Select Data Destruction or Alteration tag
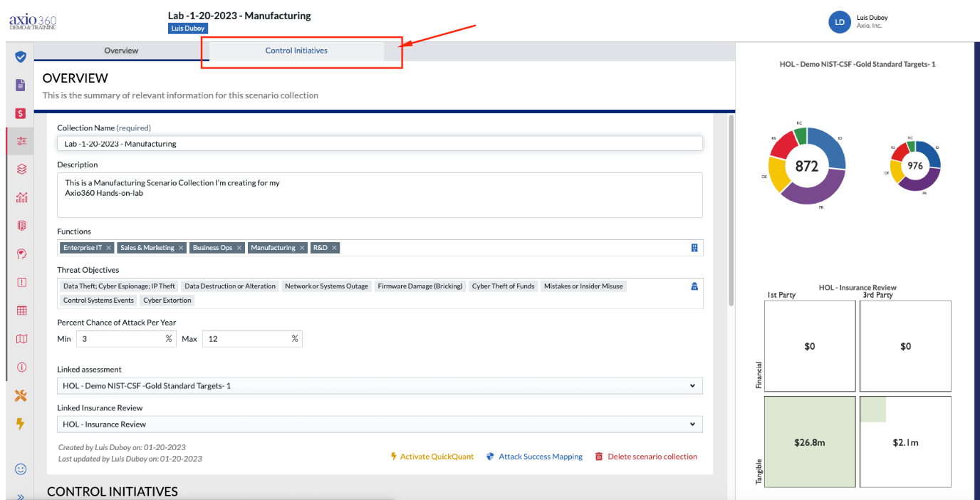Image resolution: width=980 pixels, height=500 pixels. 230,286
